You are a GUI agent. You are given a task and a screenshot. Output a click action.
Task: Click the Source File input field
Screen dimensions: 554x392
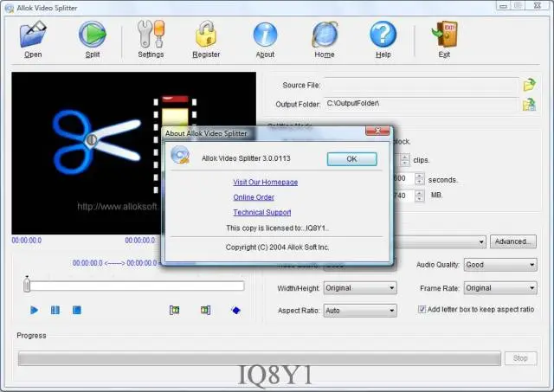(422, 85)
